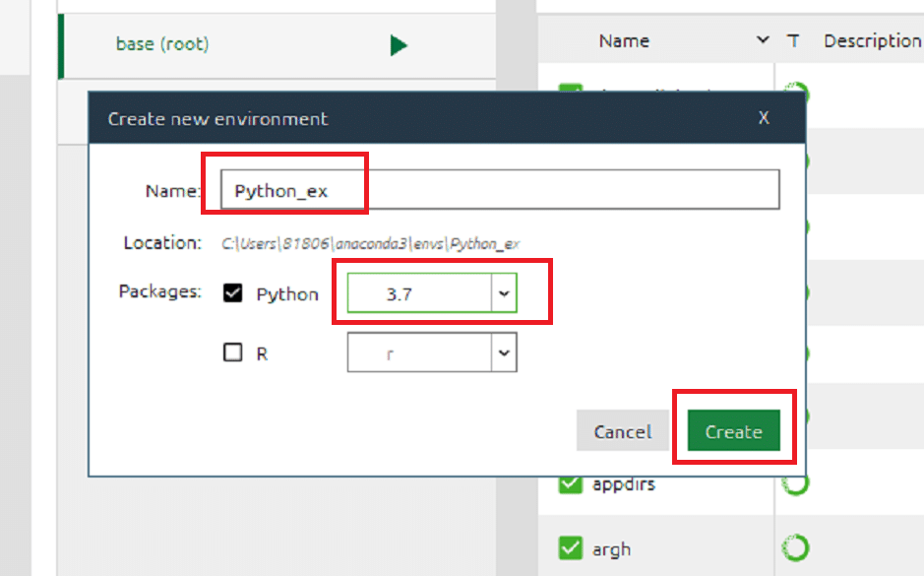924x576 pixels.
Task: Focus the environment Name input field
Action: 500,190
